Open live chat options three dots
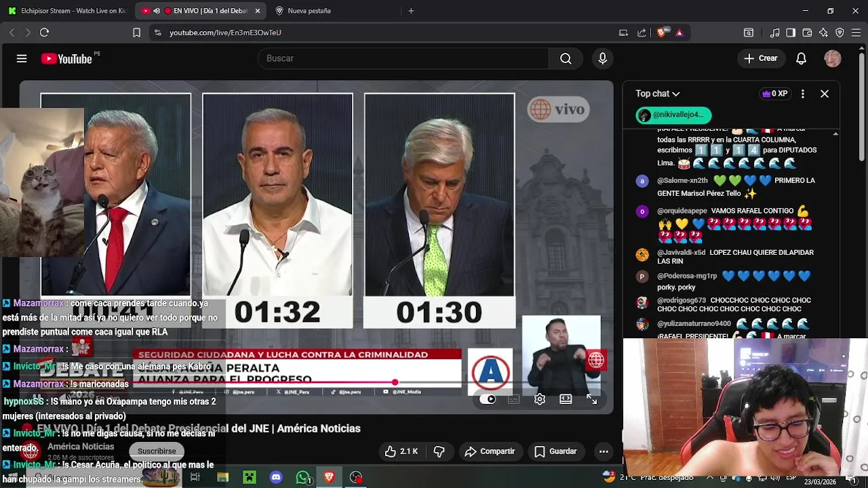The height and width of the screenshot is (488, 868). click(x=802, y=94)
